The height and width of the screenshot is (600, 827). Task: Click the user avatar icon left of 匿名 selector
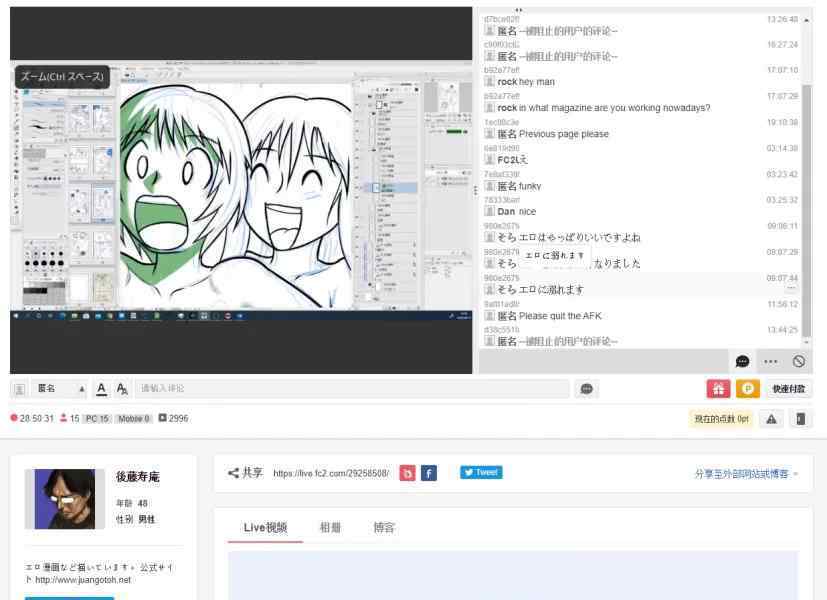click(20, 389)
